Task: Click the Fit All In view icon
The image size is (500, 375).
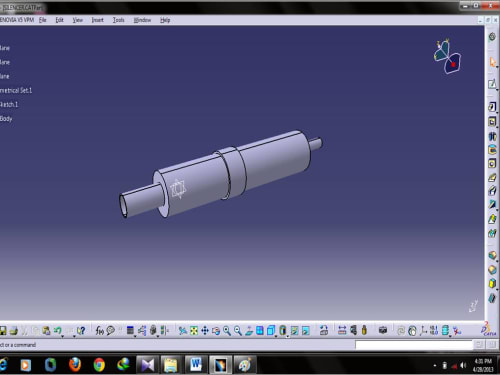Action: [194, 331]
